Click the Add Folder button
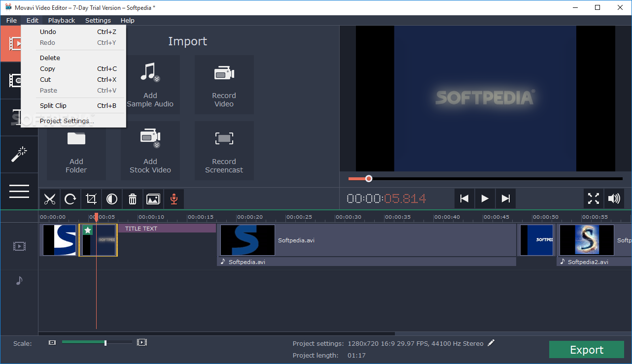This screenshot has width=632, height=364. (76, 151)
